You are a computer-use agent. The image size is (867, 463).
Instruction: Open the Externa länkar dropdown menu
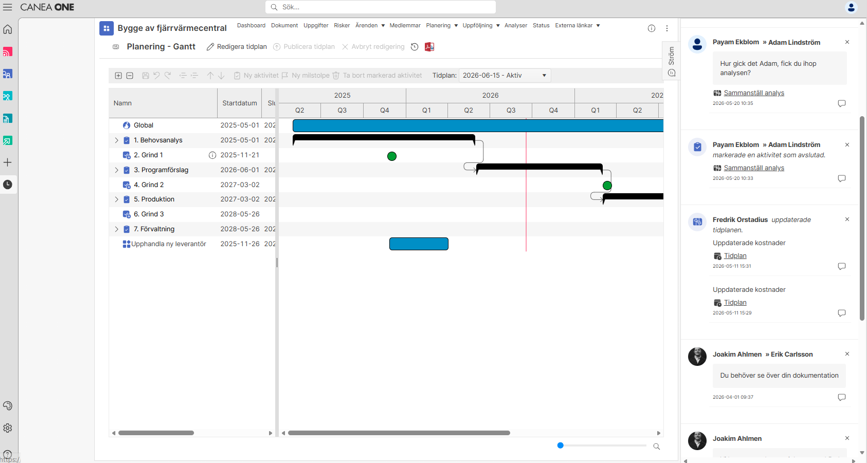[x=577, y=25]
